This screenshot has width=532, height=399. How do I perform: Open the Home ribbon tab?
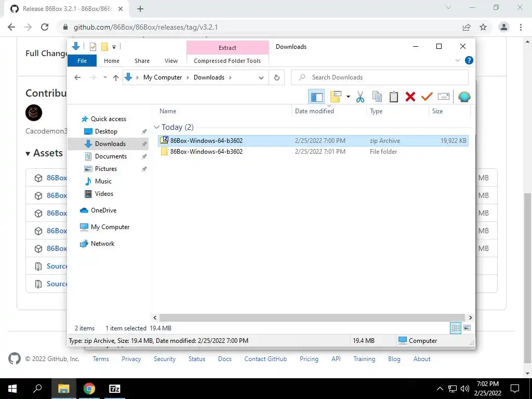(112, 61)
